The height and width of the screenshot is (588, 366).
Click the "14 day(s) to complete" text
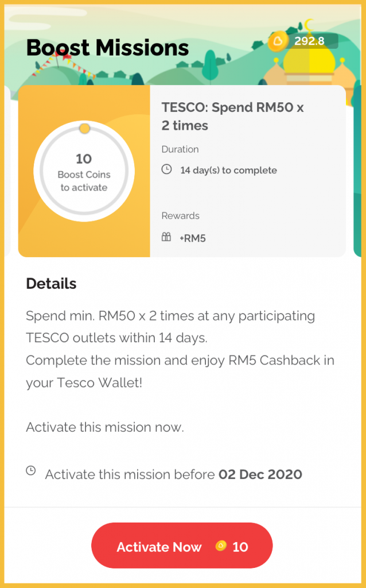228,171
